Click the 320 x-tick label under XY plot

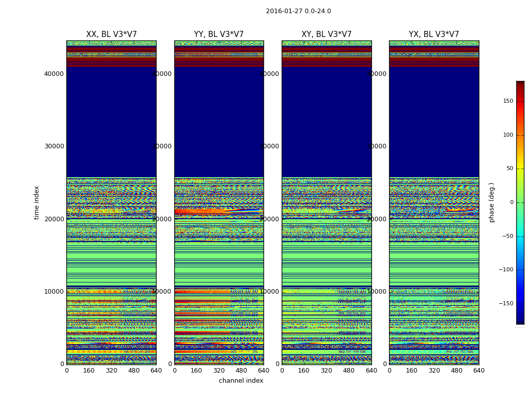point(326,371)
